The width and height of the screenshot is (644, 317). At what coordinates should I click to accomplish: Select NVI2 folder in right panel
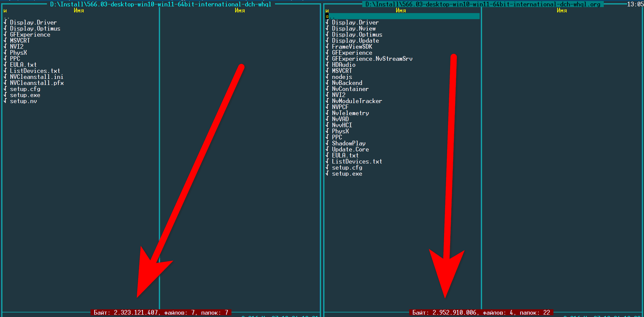(x=338, y=95)
